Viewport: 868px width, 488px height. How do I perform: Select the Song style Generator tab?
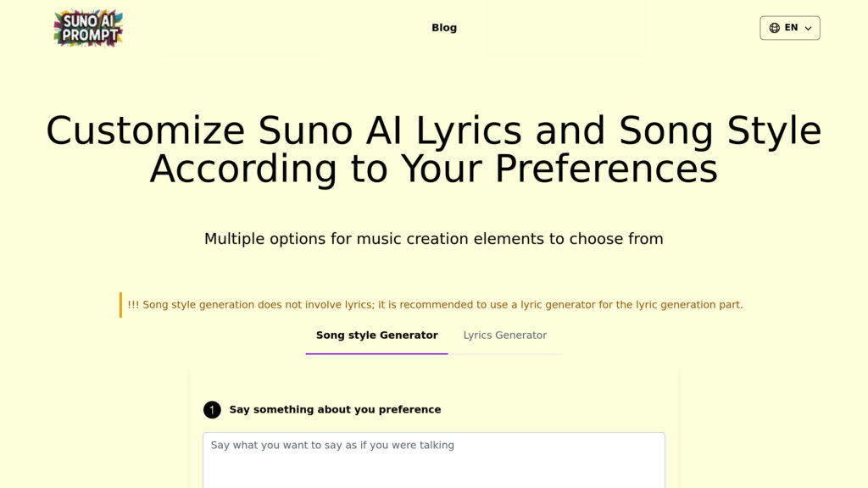[x=376, y=335]
